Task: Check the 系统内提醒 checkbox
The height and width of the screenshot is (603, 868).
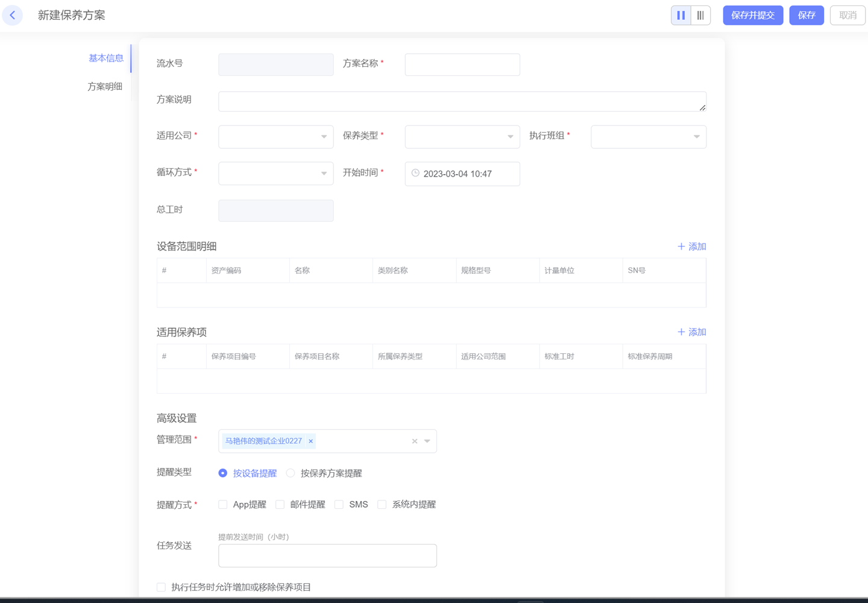Action: (x=382, y=505)
